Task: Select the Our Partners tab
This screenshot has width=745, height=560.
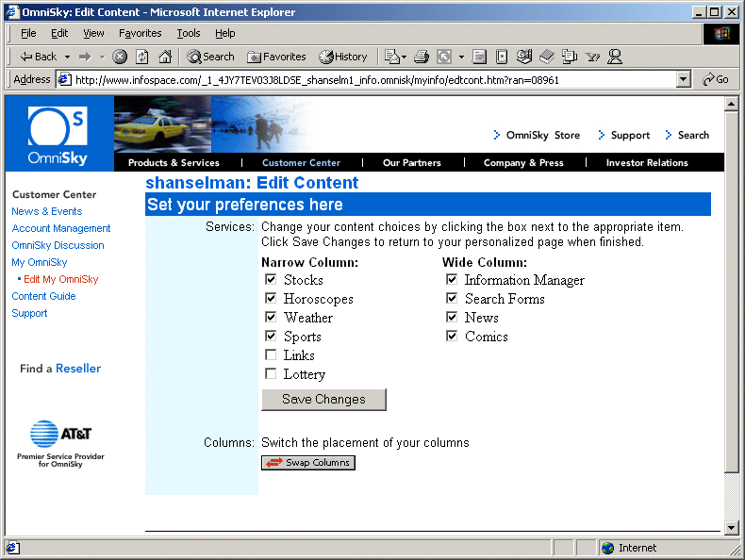Action: tap(412, 163)
